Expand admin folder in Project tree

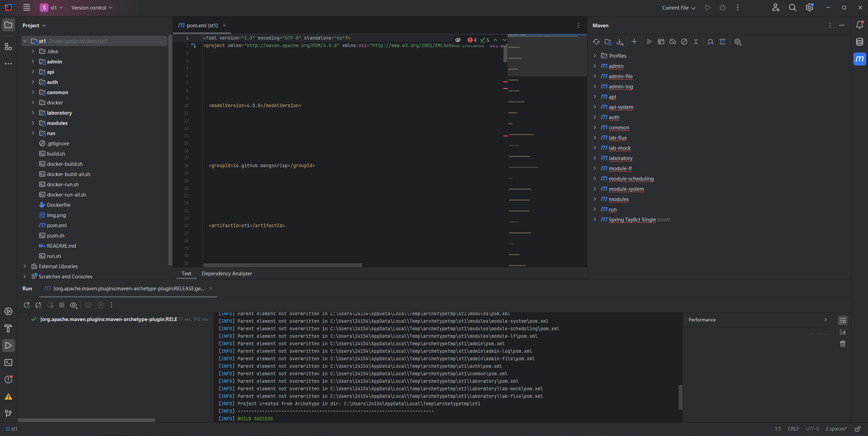(33, 61)
